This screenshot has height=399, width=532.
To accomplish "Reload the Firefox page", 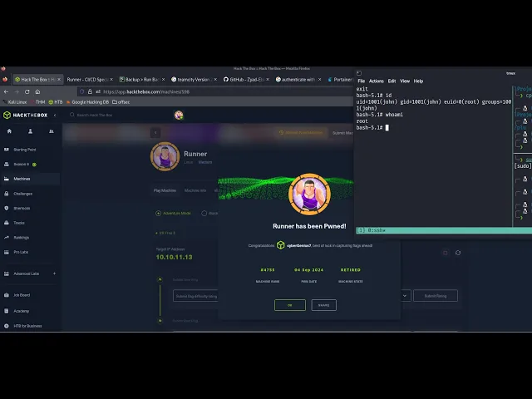I will (27, 91).
